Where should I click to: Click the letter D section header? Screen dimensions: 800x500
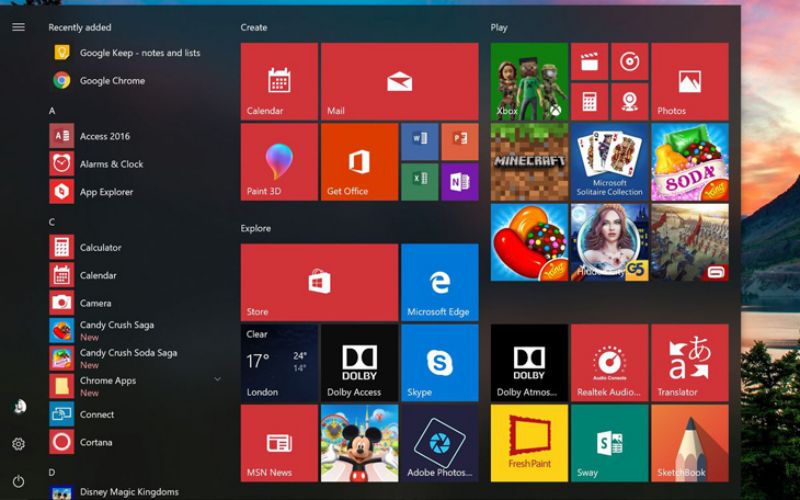pyautogui.click(x=52, y=472)
